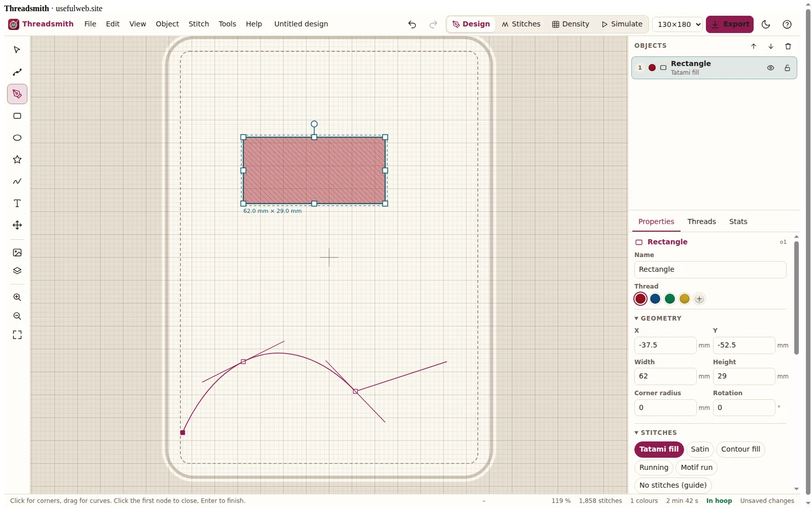Redo the last undone action
This screenshot has width=812, height=508.
(433, 24)
